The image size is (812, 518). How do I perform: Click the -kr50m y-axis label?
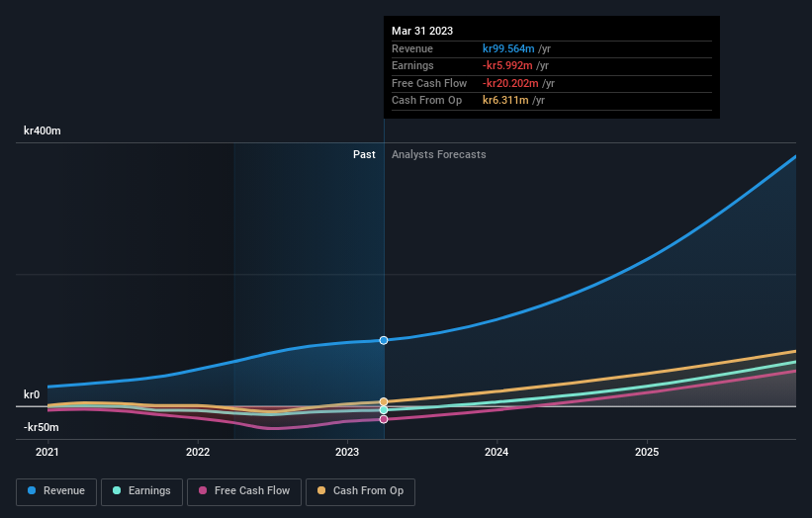(41, 427)
